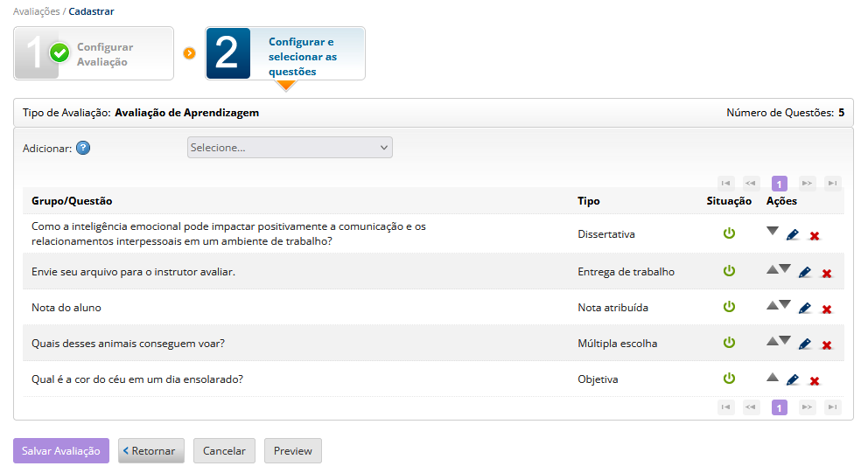Move 'Quais desses animais' question down
Viewport: 868px width, 466px height.
(784, 340)
